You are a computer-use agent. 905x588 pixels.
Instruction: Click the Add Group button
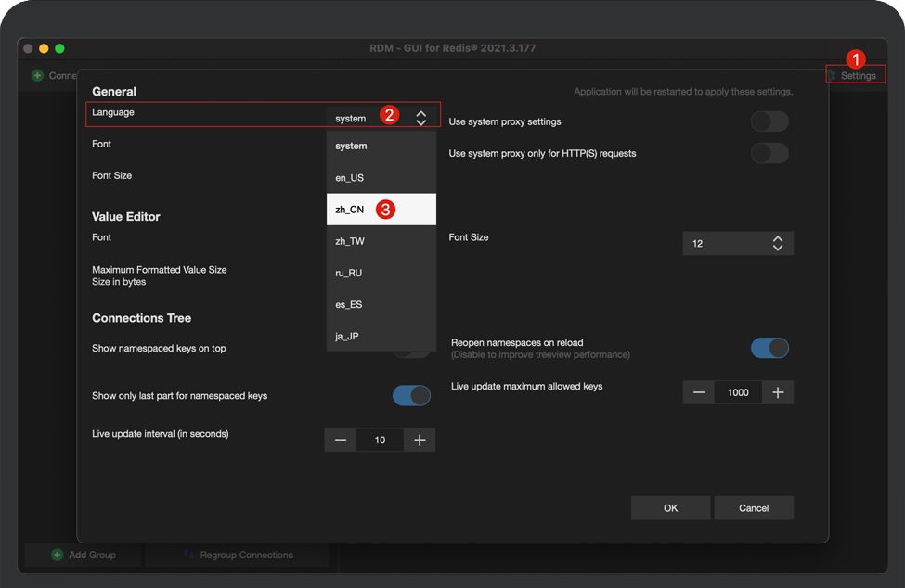84,555
